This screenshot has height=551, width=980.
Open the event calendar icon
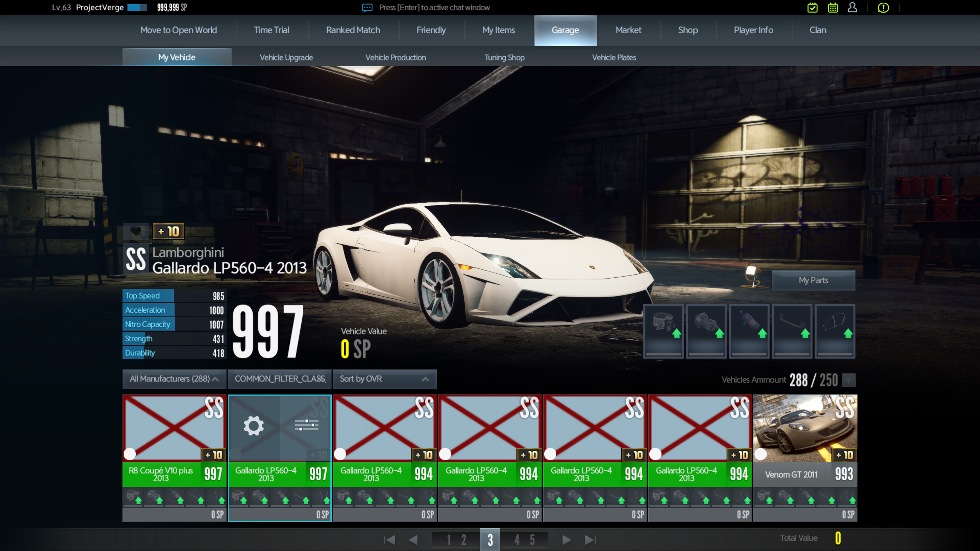click(833, 8)
